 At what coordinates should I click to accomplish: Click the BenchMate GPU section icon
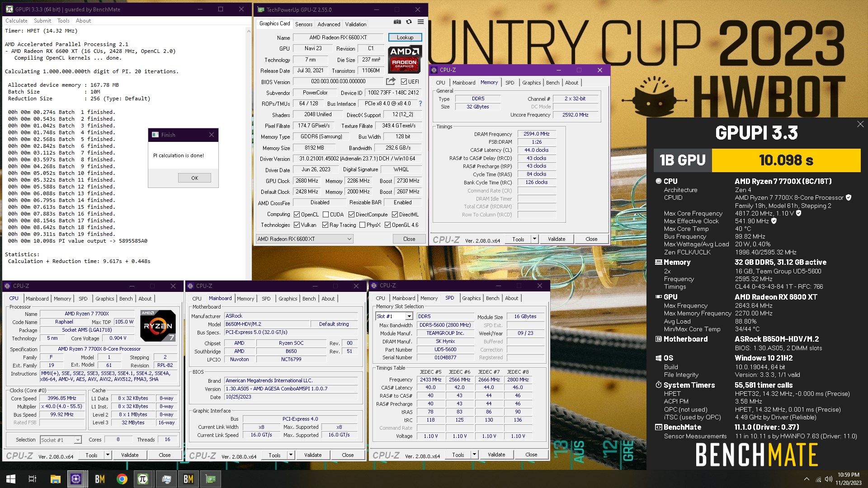(659, 297)
